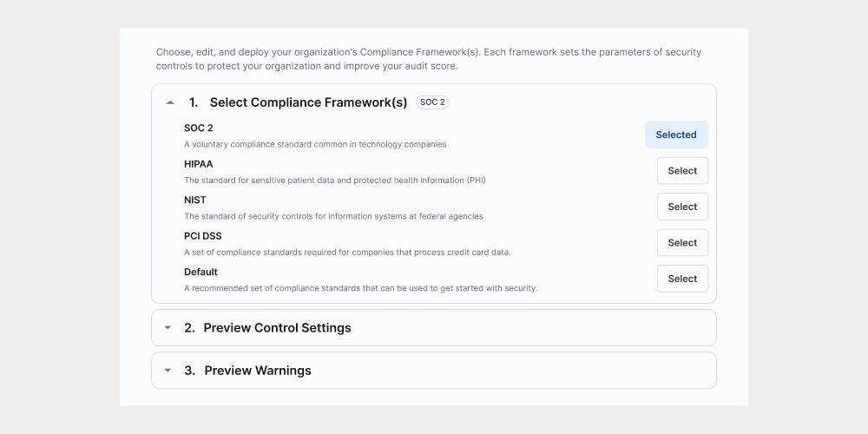Choose the PCI DSS Select button
Viewport: 868px width, 434px height.
click(x=682, y=243)
